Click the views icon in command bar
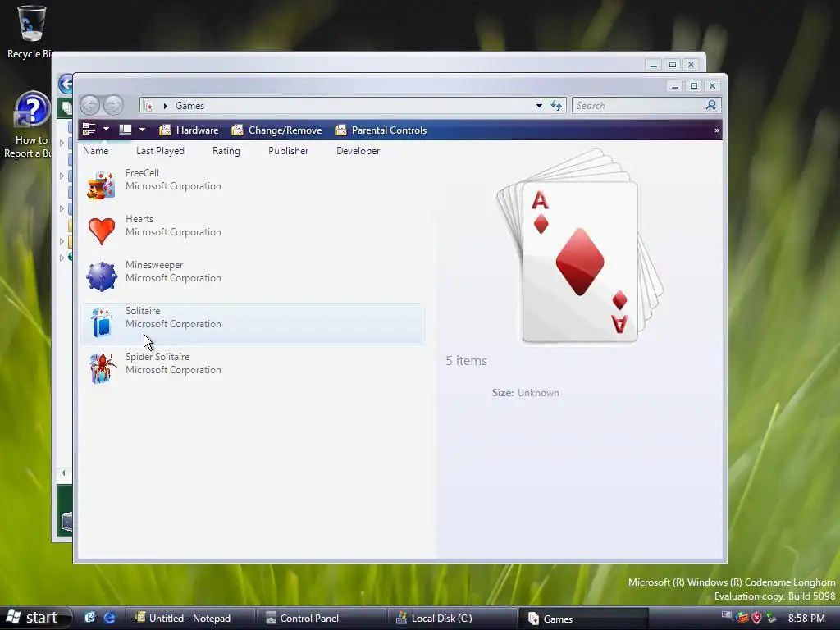 pos(89,130)
